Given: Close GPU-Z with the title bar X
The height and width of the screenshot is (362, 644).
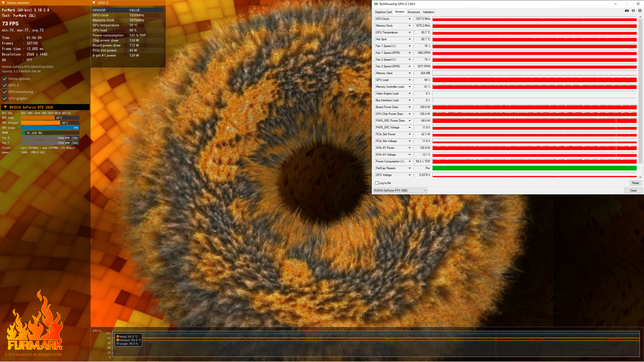Looking at the screenshot, I should [638, 4].
